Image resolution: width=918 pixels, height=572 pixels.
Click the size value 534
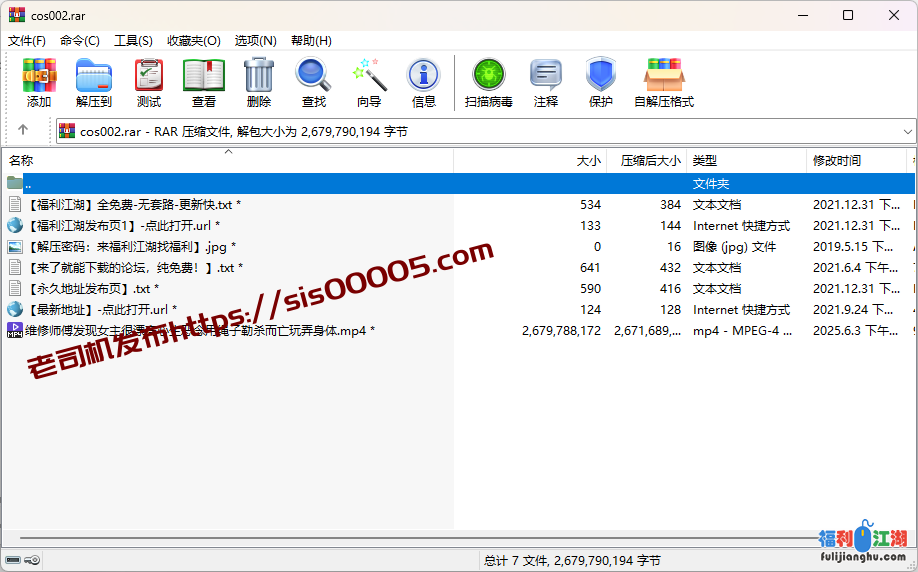[x=590, y=204]
